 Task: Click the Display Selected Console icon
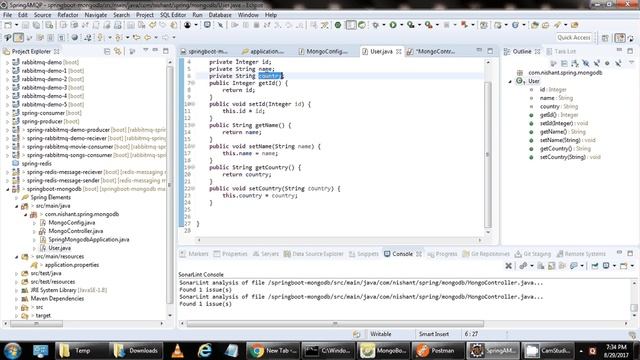[x=606, y=266]
